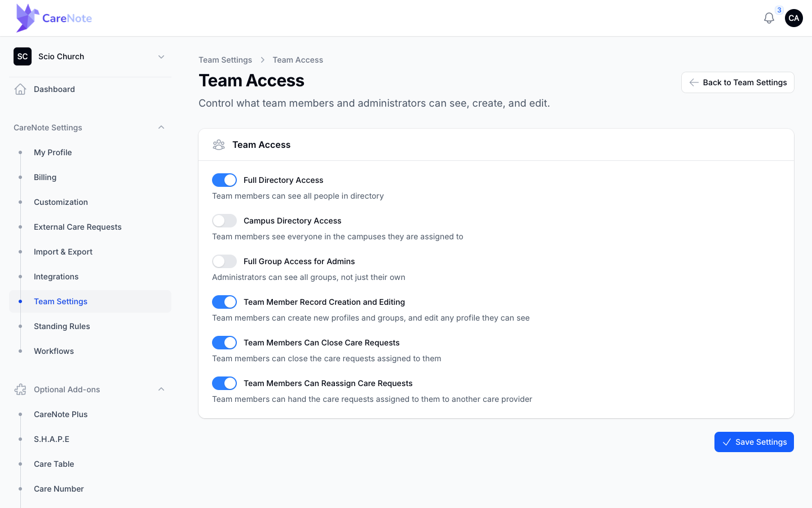This screenshot has width=812, height=508.
Task: Open the CA user avatar menu
Action: (793, 18)
